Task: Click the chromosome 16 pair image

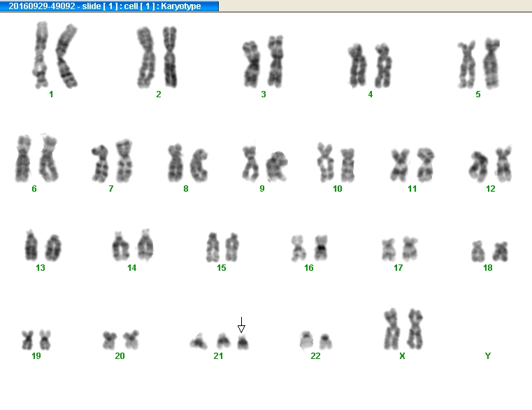Action: (309, 248)
